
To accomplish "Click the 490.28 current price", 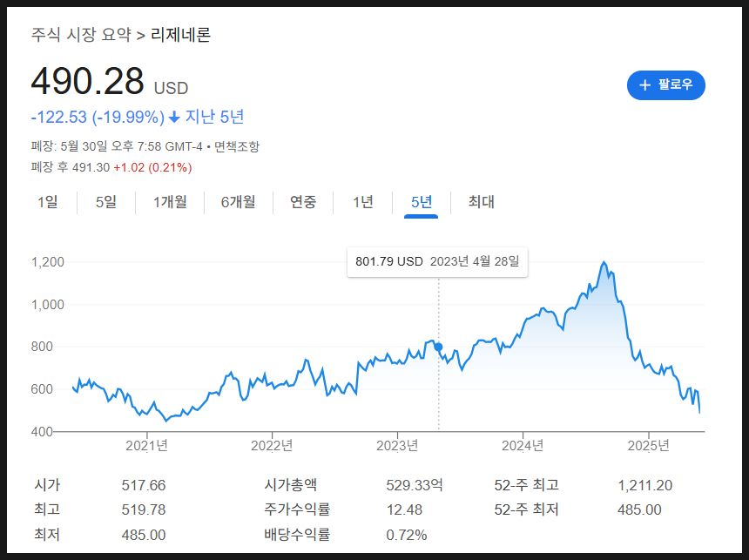I will pos(87,81).
